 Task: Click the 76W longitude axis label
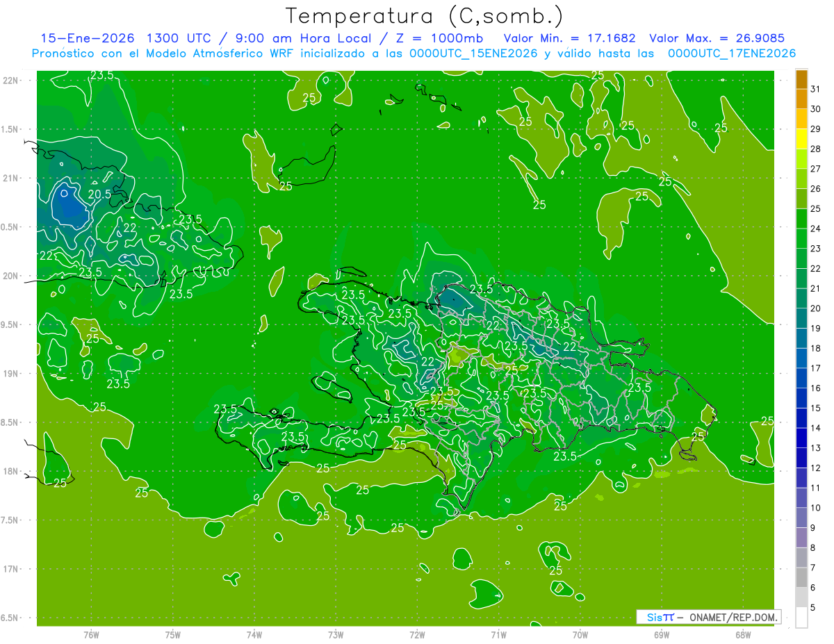91,635
